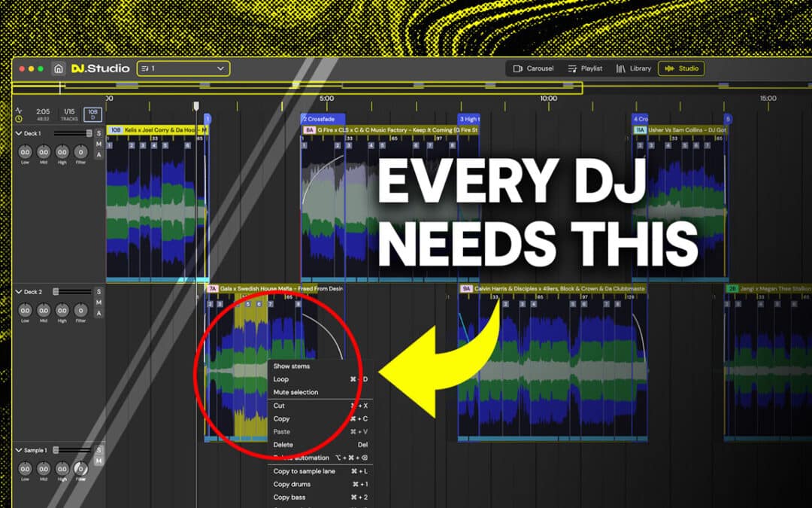
Task: Click the 9A key badge on Calvin Harris track
Action: (x=466, y=289)
